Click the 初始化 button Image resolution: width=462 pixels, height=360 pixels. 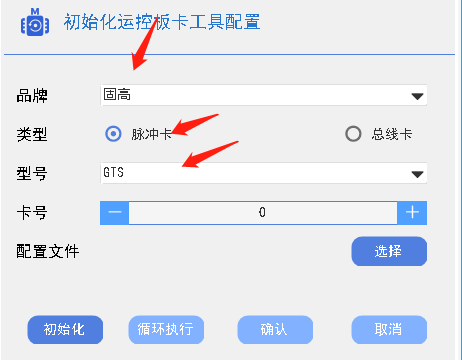pyautogui.click(x=65, y=330)
